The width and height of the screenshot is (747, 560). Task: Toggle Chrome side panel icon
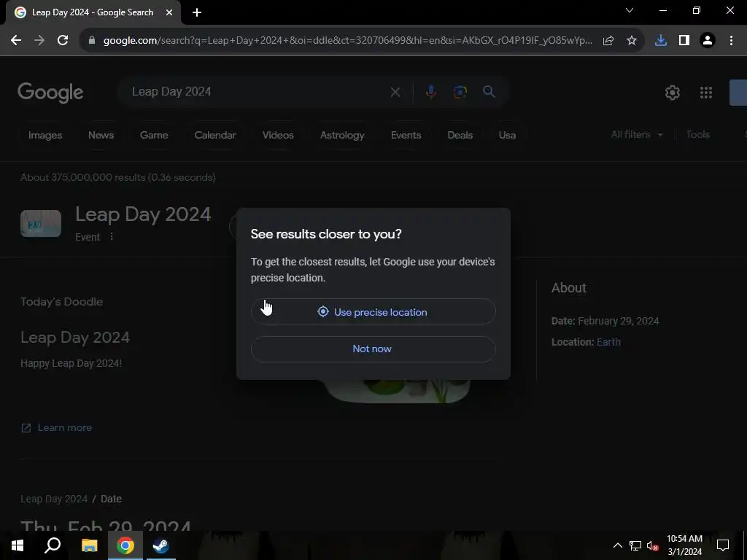(684, 41)
